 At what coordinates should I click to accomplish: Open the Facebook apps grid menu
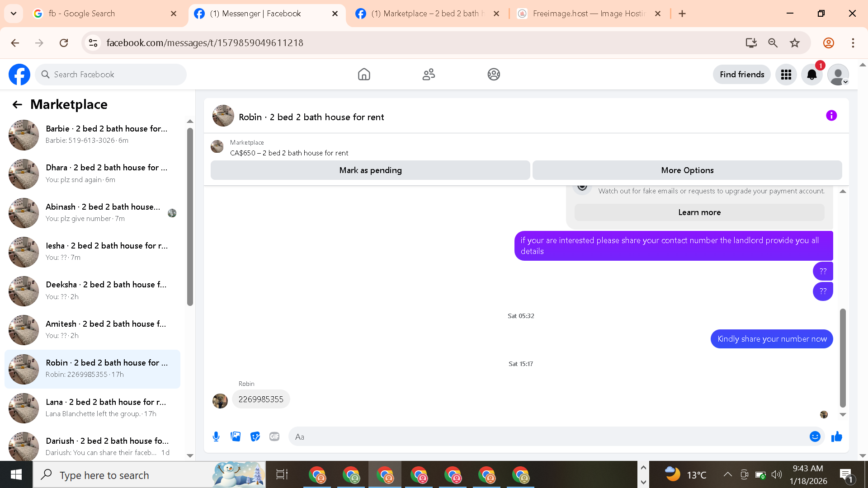point(786,75)
